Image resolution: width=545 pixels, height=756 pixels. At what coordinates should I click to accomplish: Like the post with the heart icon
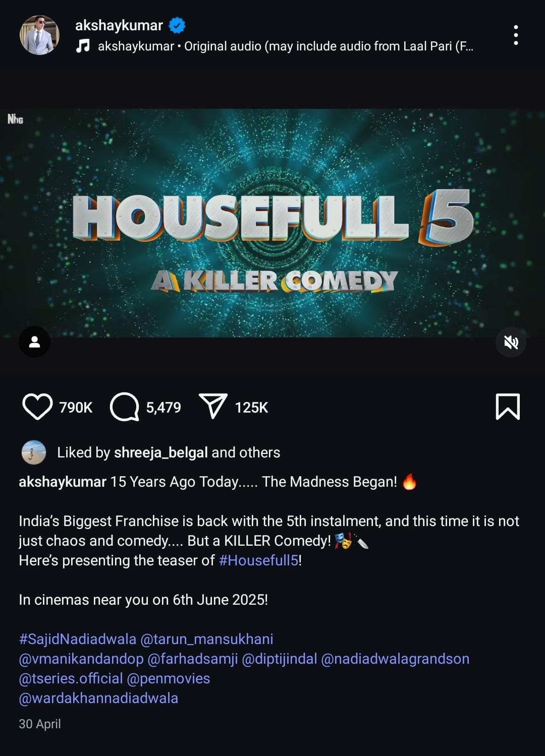click(x=37, y=406)
